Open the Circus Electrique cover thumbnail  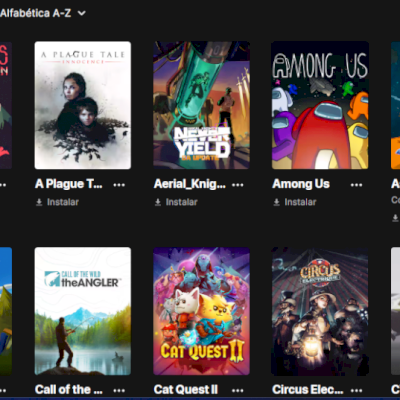pyautogui.click(x=320, y=311)
